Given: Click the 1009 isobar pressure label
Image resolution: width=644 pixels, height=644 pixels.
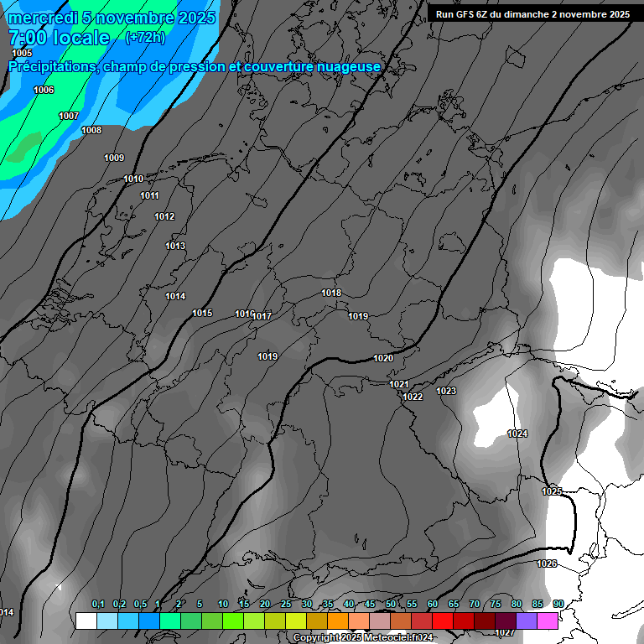Looking at the screenshot, I should (114, 158).
